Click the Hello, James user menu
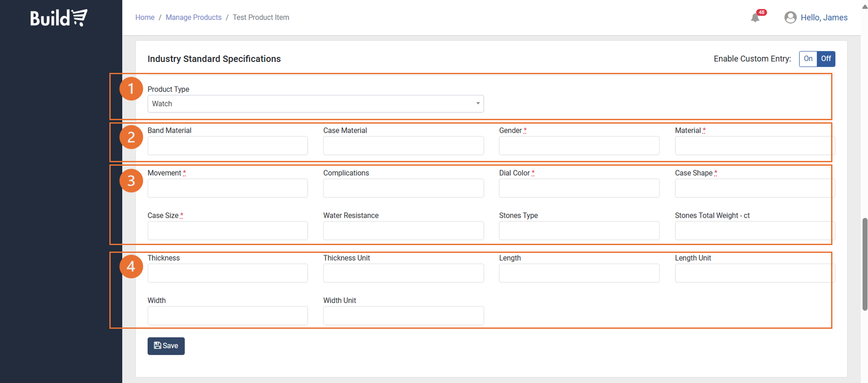Screen dimensions: 868x383 coord(824,17)
